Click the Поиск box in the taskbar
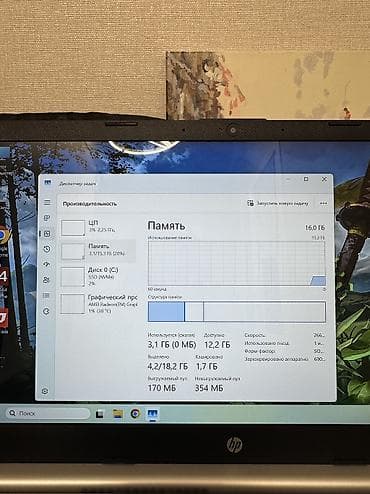This screenshot has width=370, height=494. (48, 413)
